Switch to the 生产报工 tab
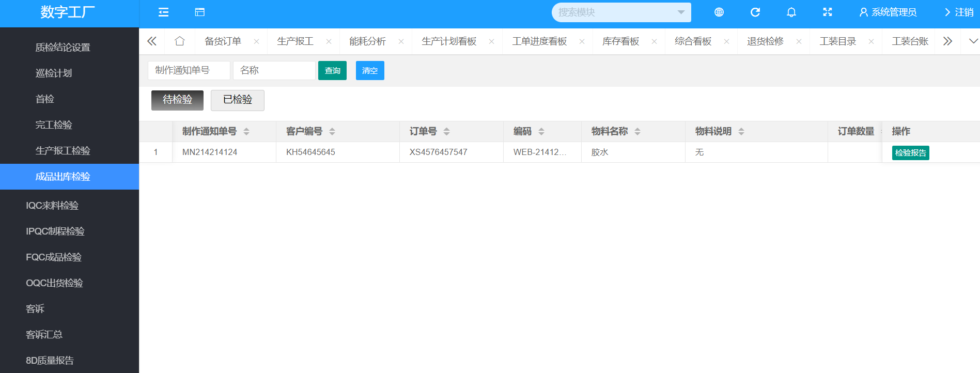Screen dimensions: 980x373 coord(295,41)
